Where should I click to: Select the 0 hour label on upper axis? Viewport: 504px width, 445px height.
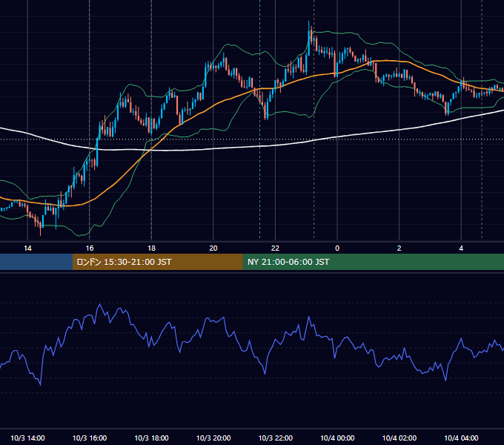pos(337,248)
